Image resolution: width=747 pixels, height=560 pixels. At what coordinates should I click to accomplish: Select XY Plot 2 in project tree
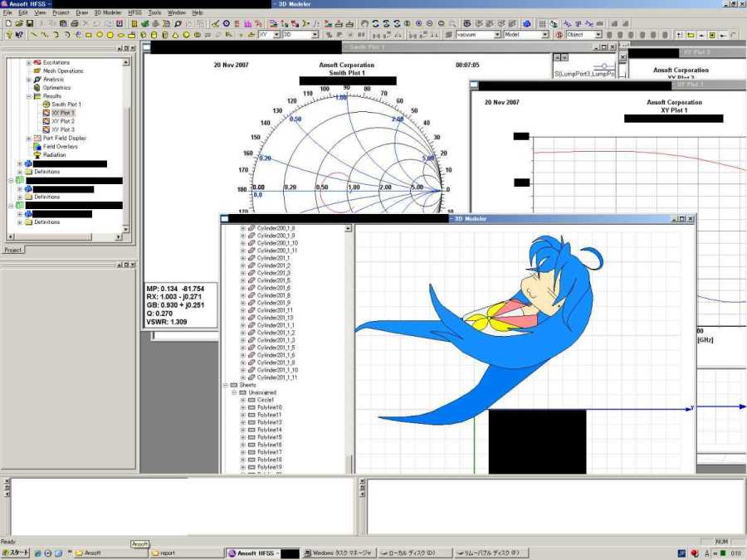pyautogui.click(x=63, y=121)
